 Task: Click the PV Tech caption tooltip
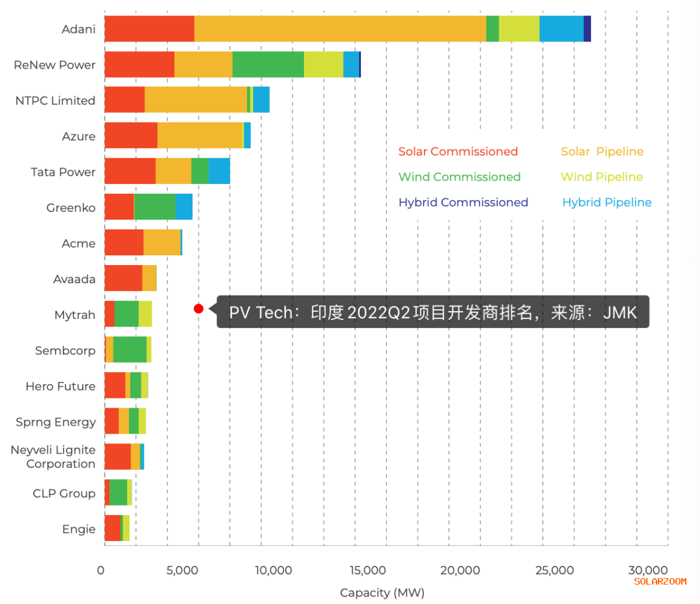pos(432,312)
